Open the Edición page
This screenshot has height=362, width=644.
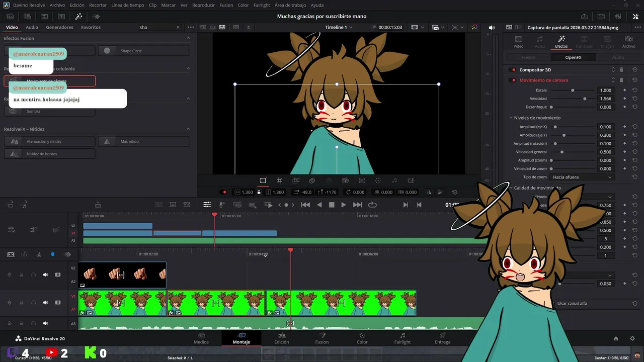pos(281,338)
